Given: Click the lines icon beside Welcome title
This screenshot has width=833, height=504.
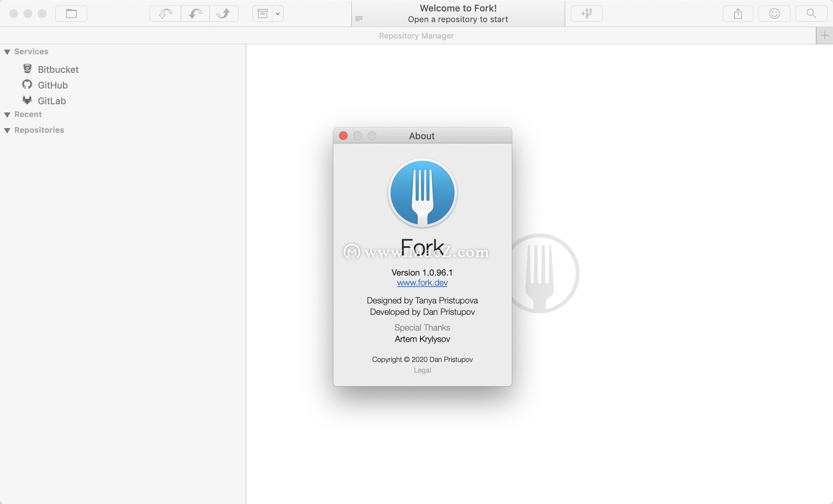Looking at the screenshot, I should pos(359,19).
